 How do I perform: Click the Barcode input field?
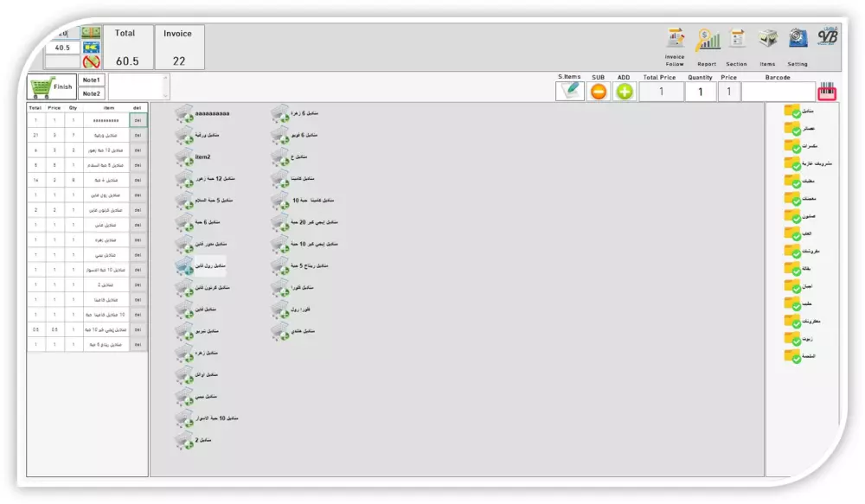point(778,92)
